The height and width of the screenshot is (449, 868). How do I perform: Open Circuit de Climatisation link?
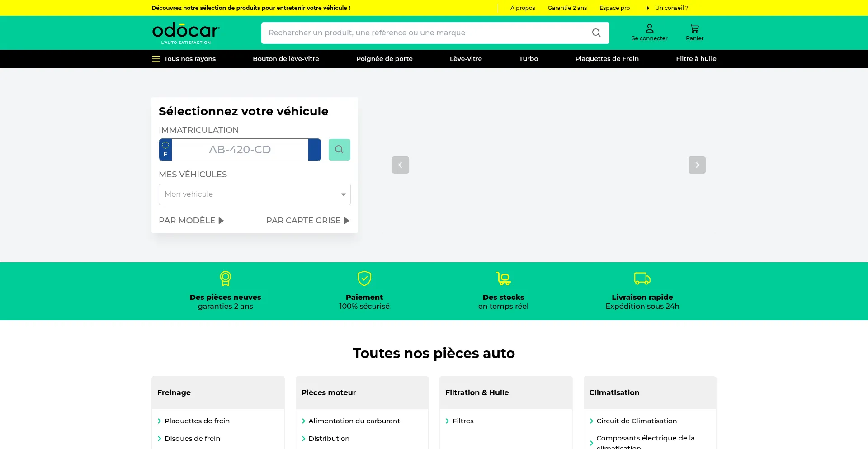click(637, 421)
